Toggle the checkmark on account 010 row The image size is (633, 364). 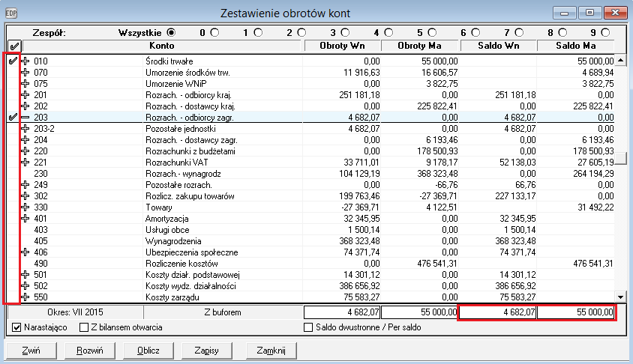(13, 61)
